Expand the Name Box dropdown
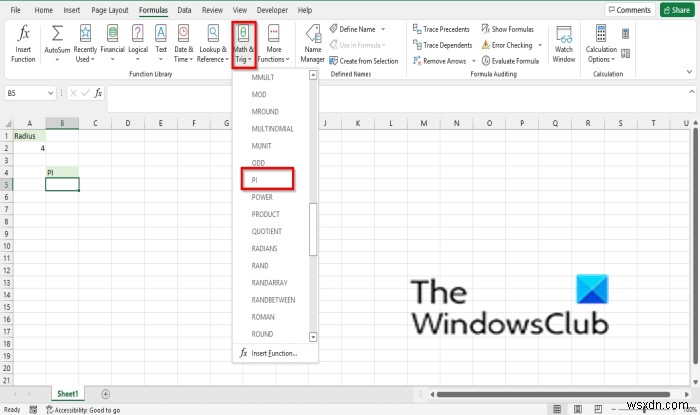The image size is (700, 415). [x=50, y=93]
